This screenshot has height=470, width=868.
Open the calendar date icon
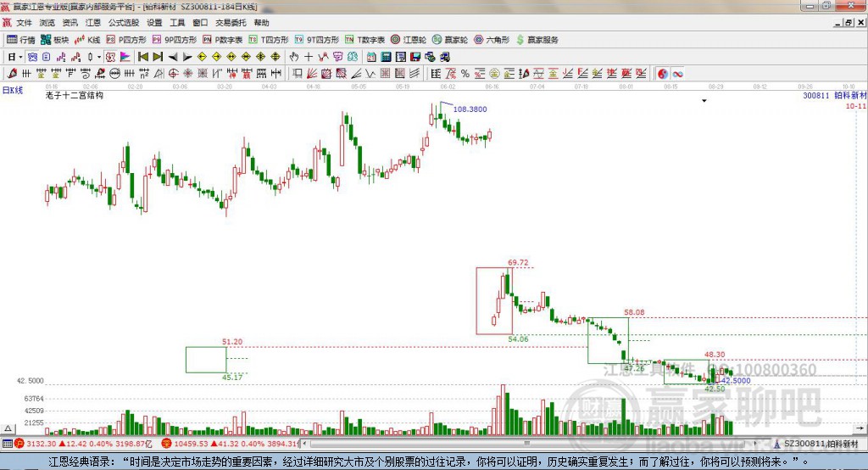tap(371, 57)
